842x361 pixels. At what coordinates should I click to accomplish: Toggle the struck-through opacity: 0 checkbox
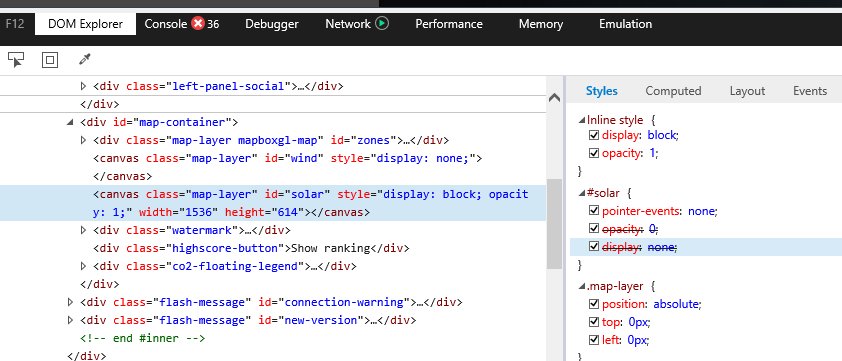click(x=593, y=229)
